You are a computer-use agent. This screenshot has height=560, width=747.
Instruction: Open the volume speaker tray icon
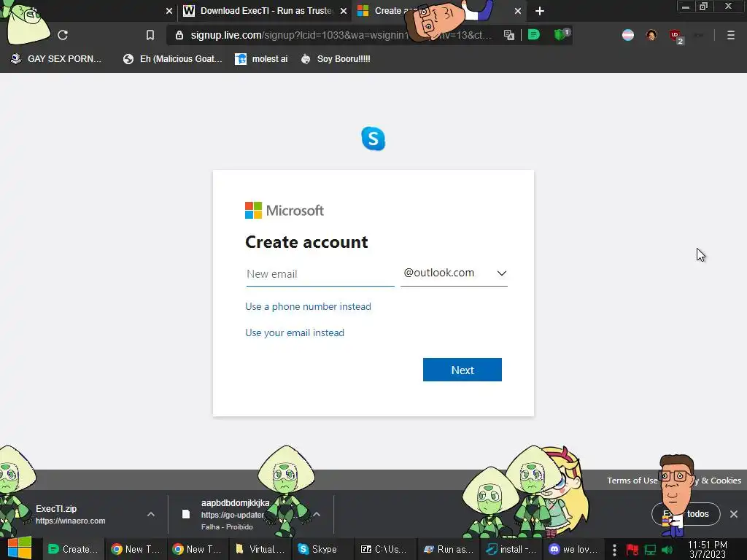pos(667,550)
